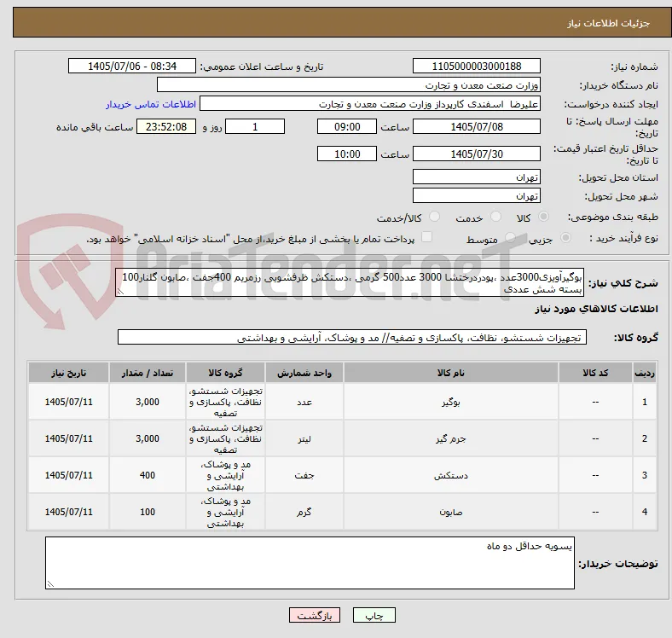Click the واحد شمارش column header

pyautogui.click(x=304, y=373)
